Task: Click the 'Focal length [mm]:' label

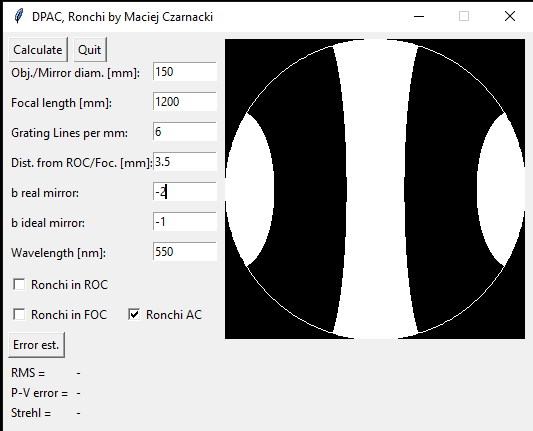Action: point(61,103)
